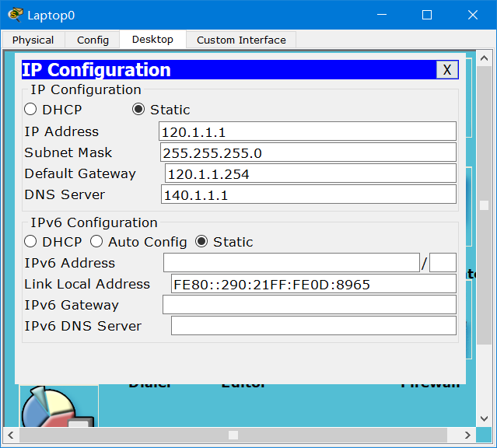Click the Default Gateway field 120.1.1.254
The width and height of the screenshot is (497, 448).
310,173
